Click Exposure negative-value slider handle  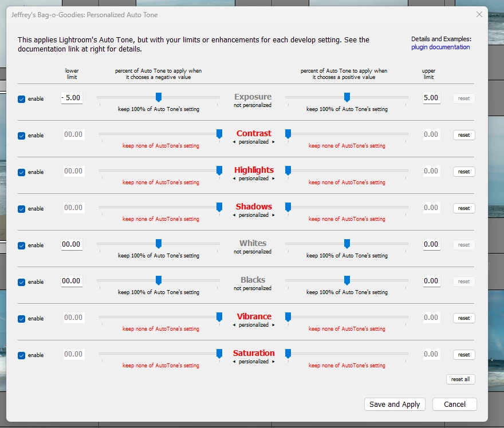pos(159,97)
